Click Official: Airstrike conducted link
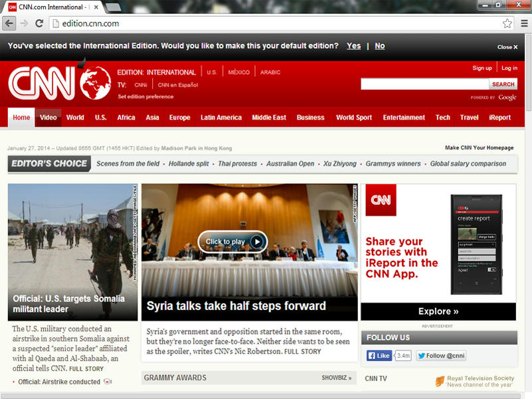The image size is (532, 399). point(59,382)
